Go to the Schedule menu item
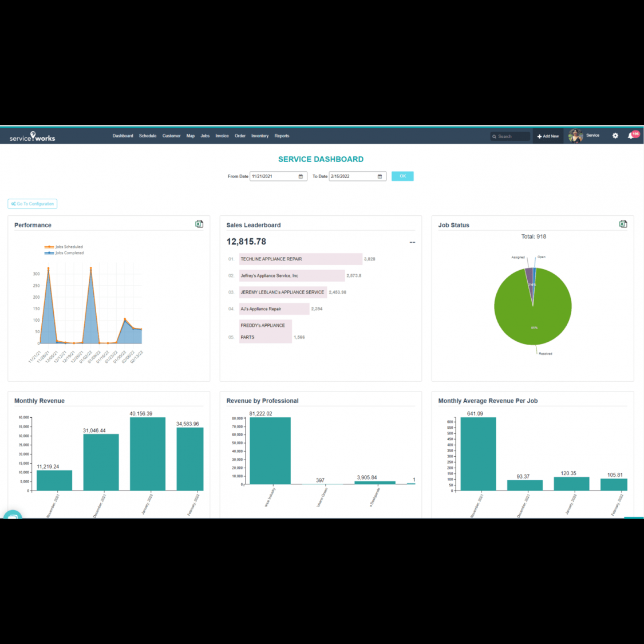The width and height of the screenshot is (644, 644). coord(148,136)
